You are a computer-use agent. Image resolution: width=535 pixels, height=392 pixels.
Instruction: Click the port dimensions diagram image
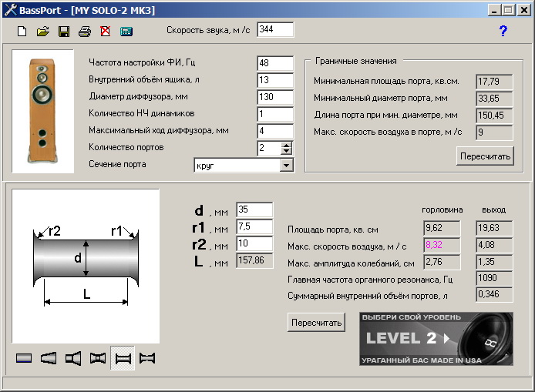tap(86, 266)
